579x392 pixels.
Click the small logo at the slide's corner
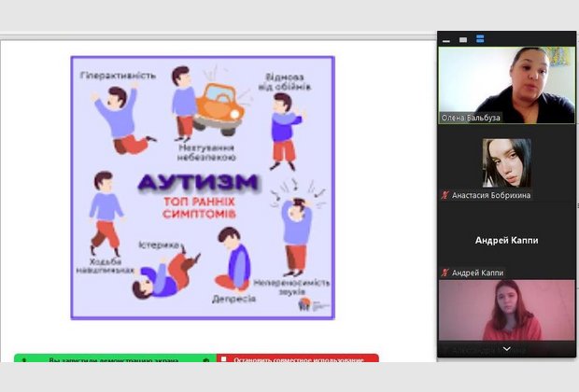[314, 305]
